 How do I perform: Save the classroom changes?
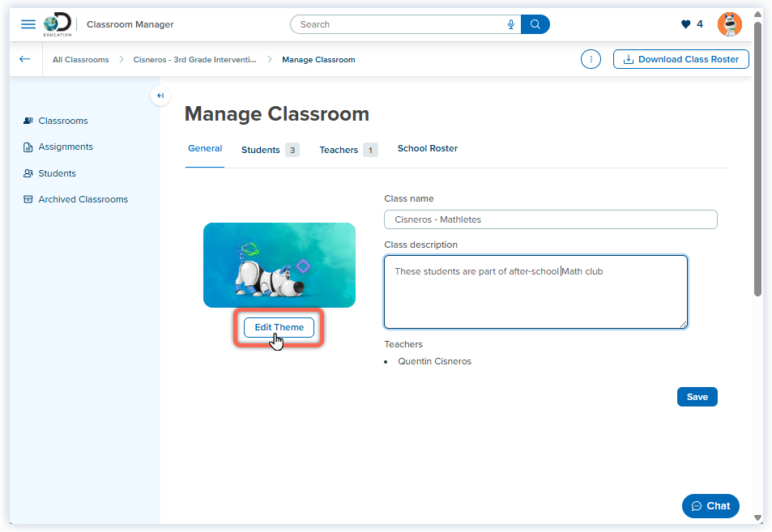pos(697,397)
